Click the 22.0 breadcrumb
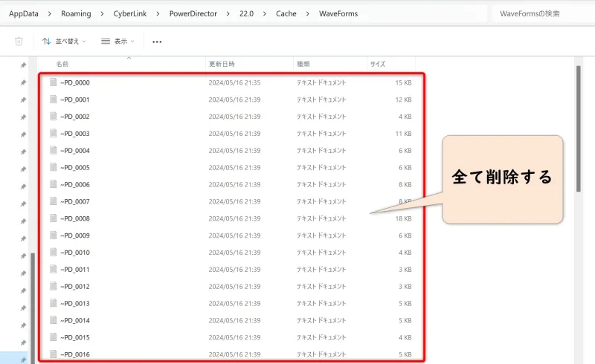The height and width of the screenshot is (364, 595). pos(246,13)
